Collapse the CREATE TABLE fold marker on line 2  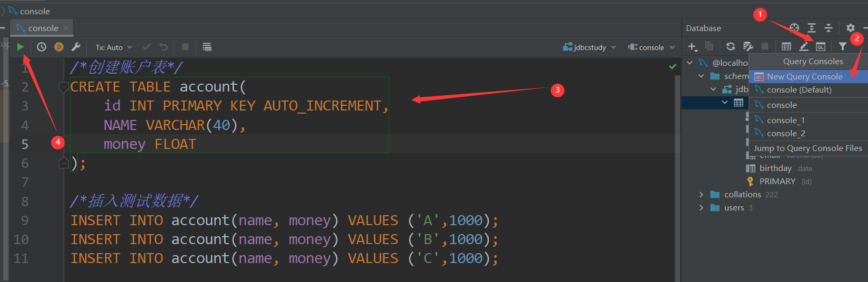64,87
